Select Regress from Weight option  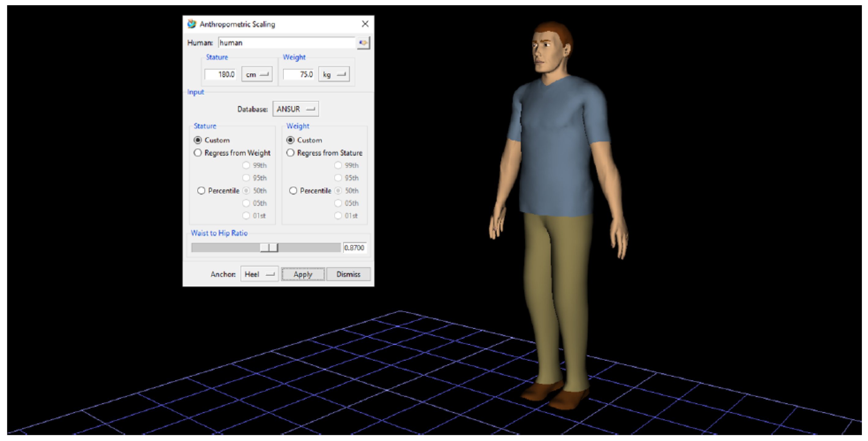click(x=198, y=153)
